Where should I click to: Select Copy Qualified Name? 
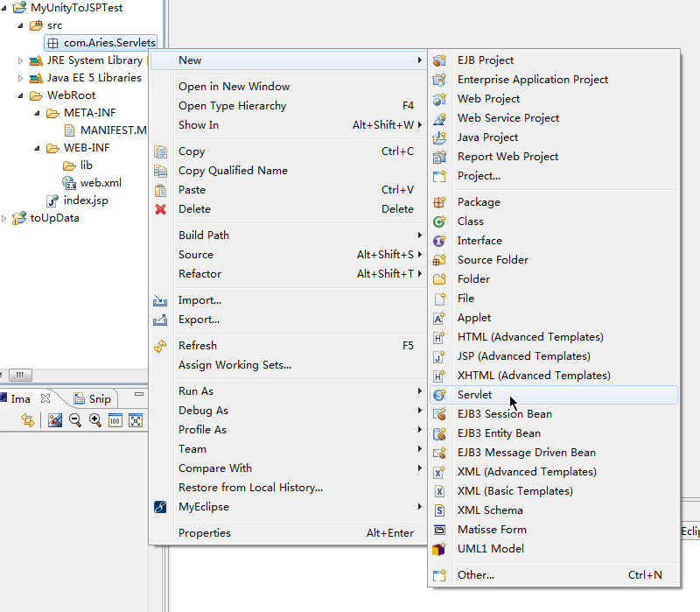tap(289, 171)
